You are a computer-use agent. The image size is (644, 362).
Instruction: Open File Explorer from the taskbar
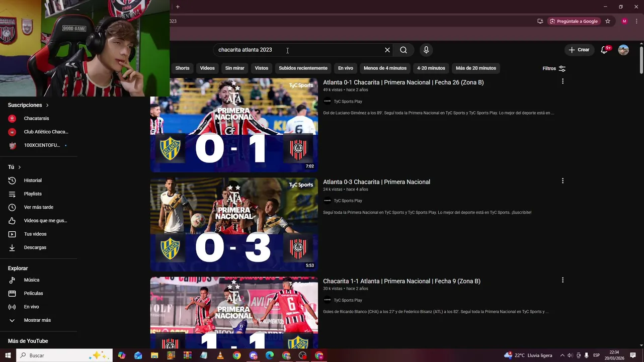point(154,355)
